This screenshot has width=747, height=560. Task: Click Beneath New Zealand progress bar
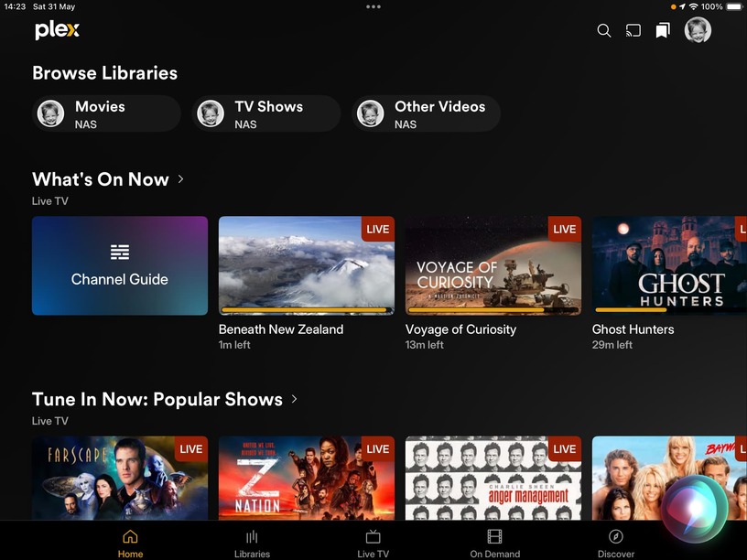(307, 310)
